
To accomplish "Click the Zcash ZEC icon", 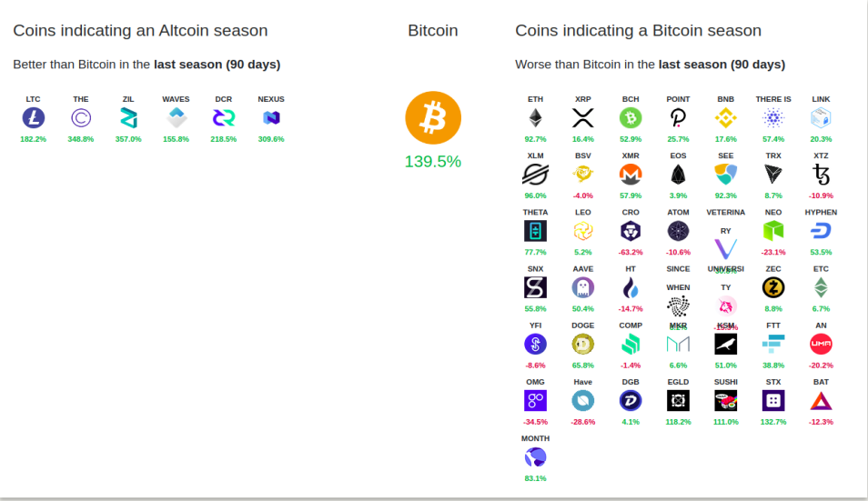I will tap(773, 287).
